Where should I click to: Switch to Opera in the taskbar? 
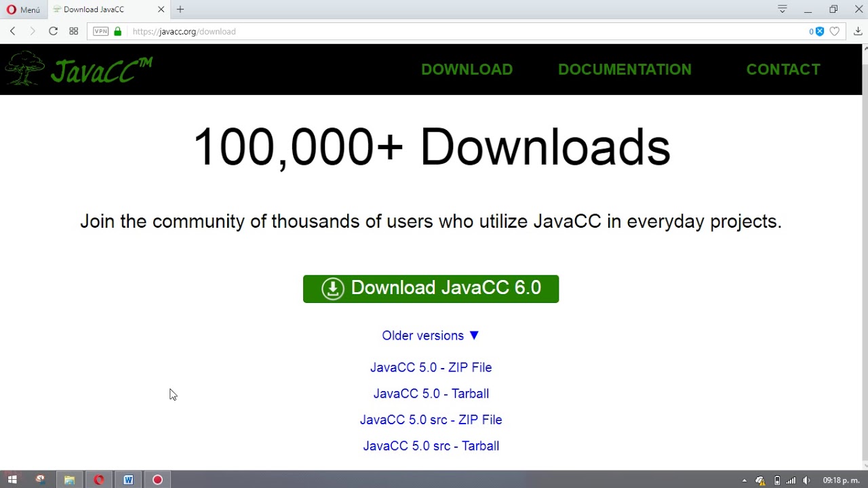tap(99, 480)
